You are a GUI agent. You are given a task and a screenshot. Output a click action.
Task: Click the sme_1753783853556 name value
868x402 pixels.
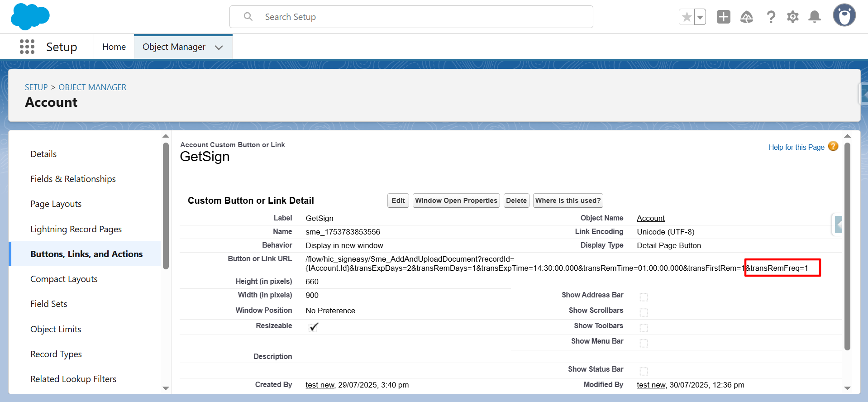(343, 232)
